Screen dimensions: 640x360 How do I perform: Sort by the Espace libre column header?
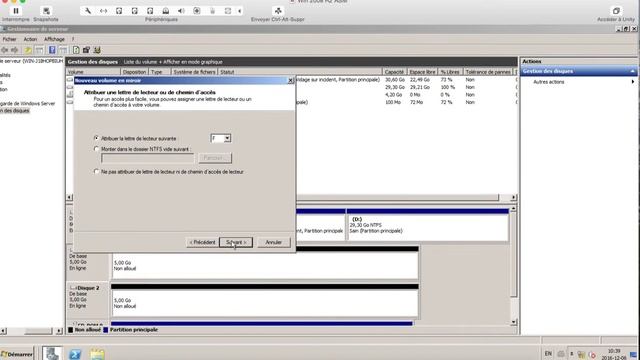point(422,72)
